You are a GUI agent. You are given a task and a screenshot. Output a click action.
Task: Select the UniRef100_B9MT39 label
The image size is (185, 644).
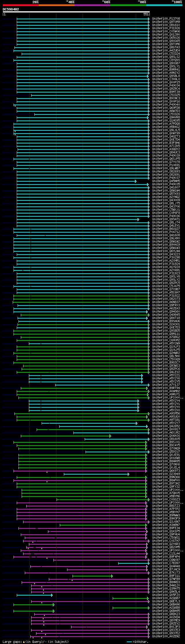(166, 92)
